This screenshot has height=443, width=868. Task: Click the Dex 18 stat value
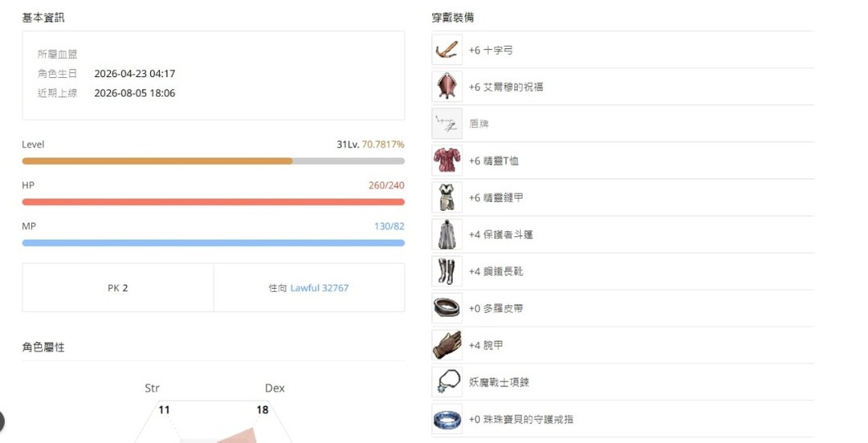tap(263, 410)
